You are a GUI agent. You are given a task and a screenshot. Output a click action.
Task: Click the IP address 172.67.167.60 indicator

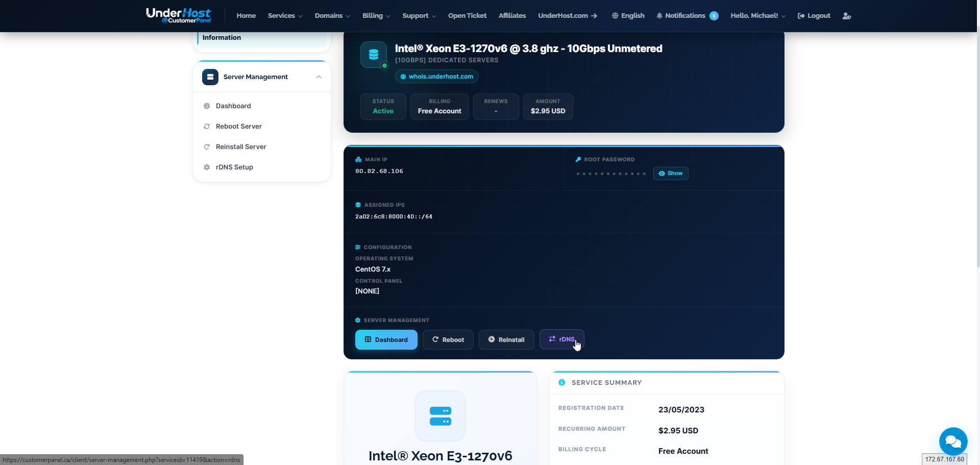click(x=945, y=459)
